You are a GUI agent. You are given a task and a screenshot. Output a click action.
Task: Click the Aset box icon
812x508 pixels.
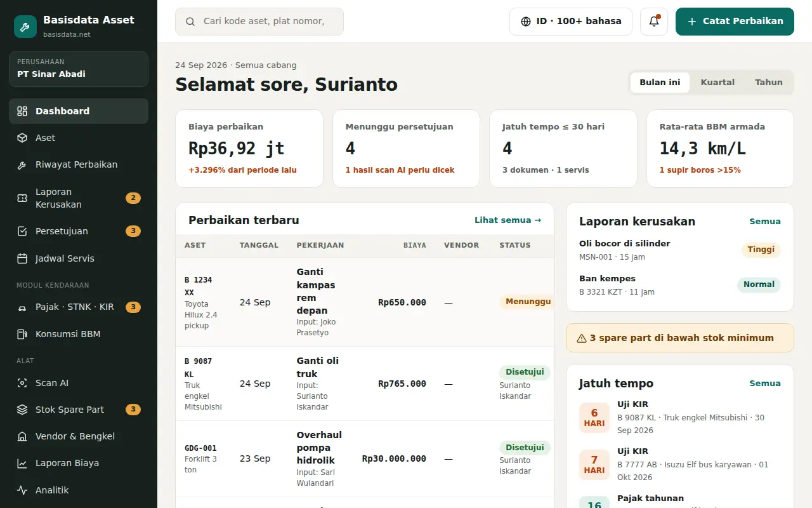pos(22,138)
